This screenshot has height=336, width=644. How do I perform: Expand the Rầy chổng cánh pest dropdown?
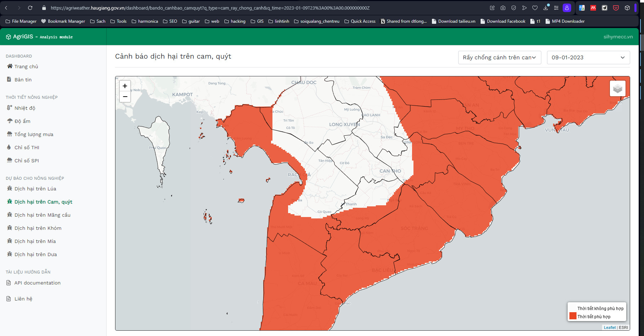tap(499, 58)
